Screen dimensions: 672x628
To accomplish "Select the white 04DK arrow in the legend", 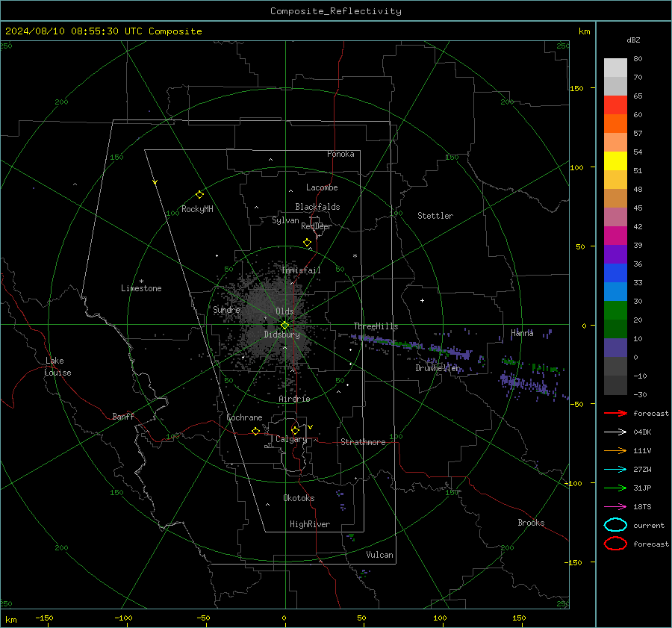I will coord(615,432).
